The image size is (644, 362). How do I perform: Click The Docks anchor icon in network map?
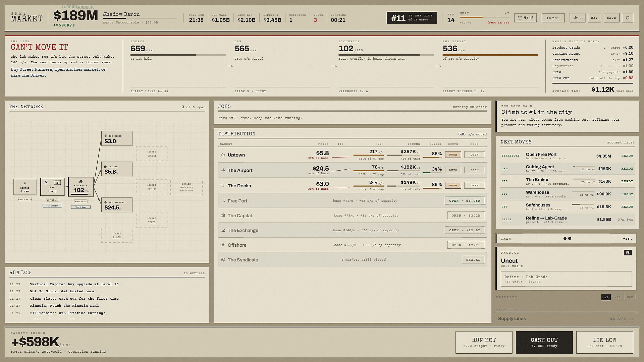coord(106,136)
